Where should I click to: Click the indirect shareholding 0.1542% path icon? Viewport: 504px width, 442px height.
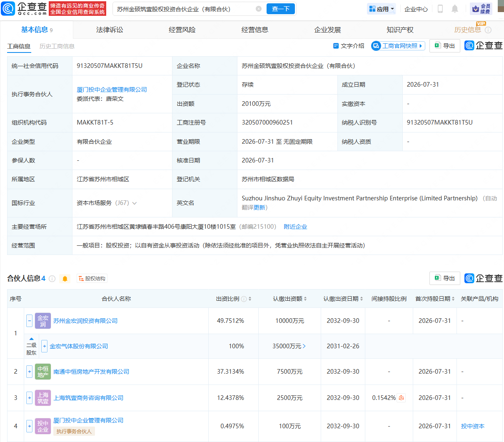tap(401, 398)
